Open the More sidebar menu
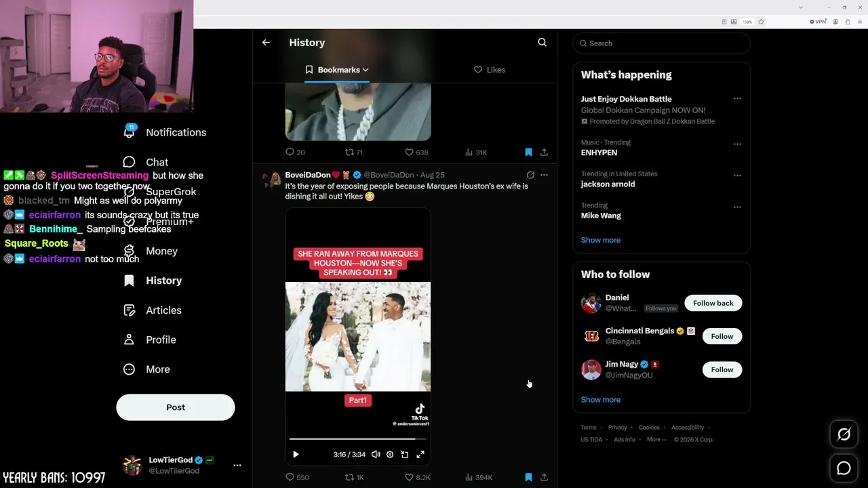868x488 pixels. [146, 369]
